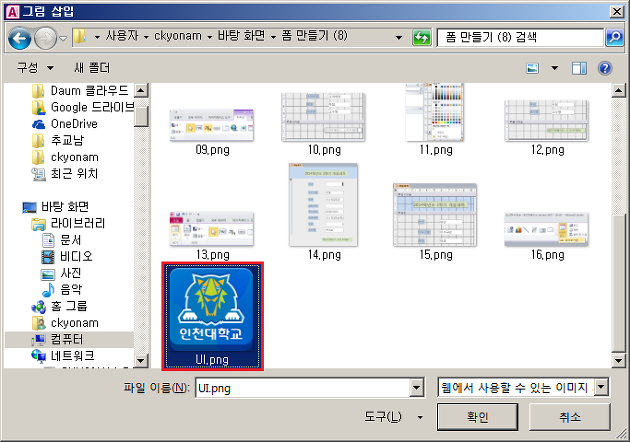
Task: Select the 음악 library
Action: (61, 289)
